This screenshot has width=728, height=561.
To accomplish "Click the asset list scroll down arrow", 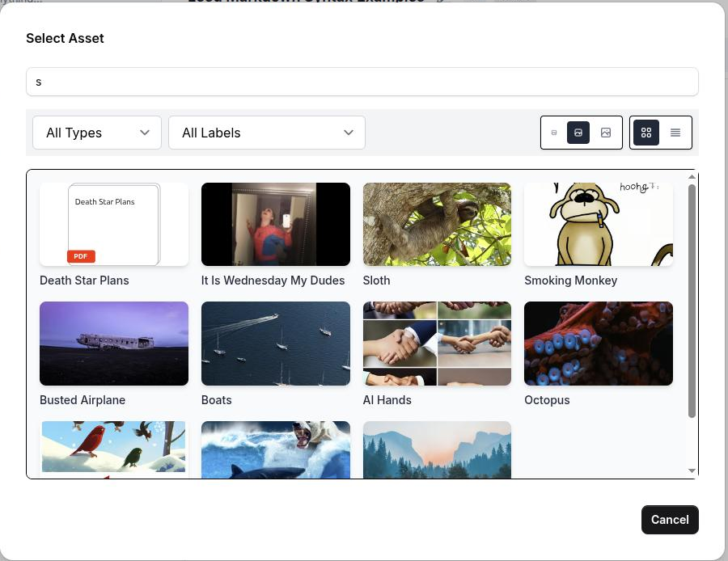I will point(692,471).
